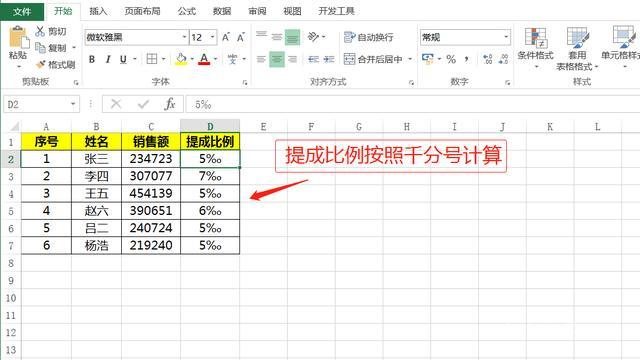Click the insert function fx button
The width and height of the screenshot is (640, 360).
coord(170,104)
